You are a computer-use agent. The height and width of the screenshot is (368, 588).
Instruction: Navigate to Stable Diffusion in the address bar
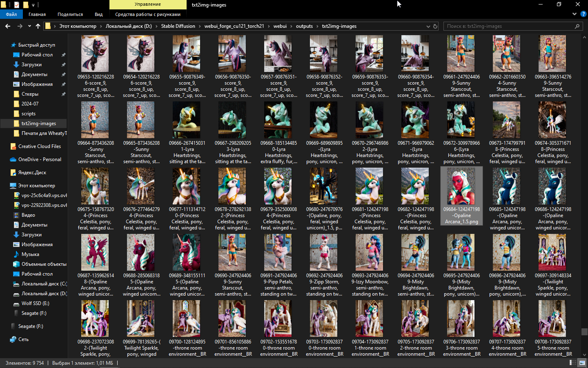(178, 26)
